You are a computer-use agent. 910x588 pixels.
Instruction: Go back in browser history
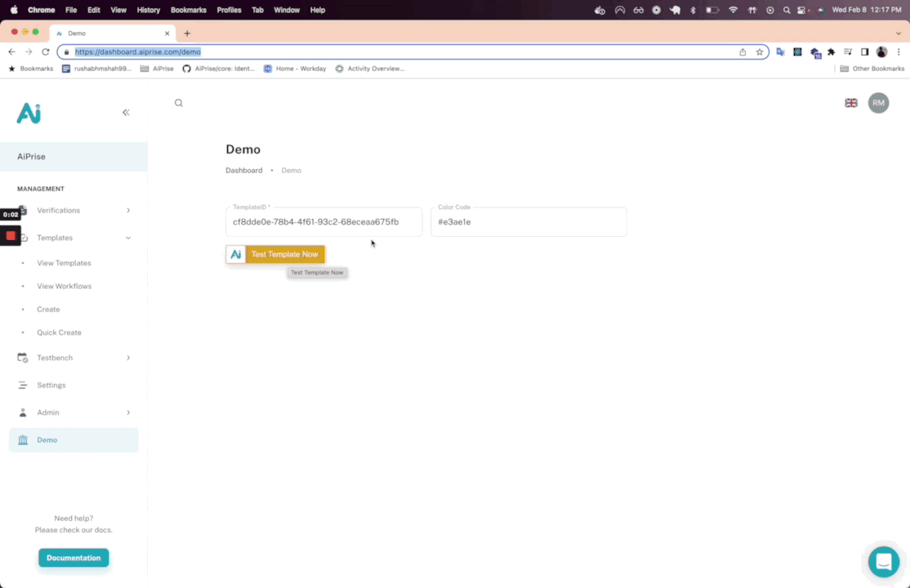(x=11, y=51)
